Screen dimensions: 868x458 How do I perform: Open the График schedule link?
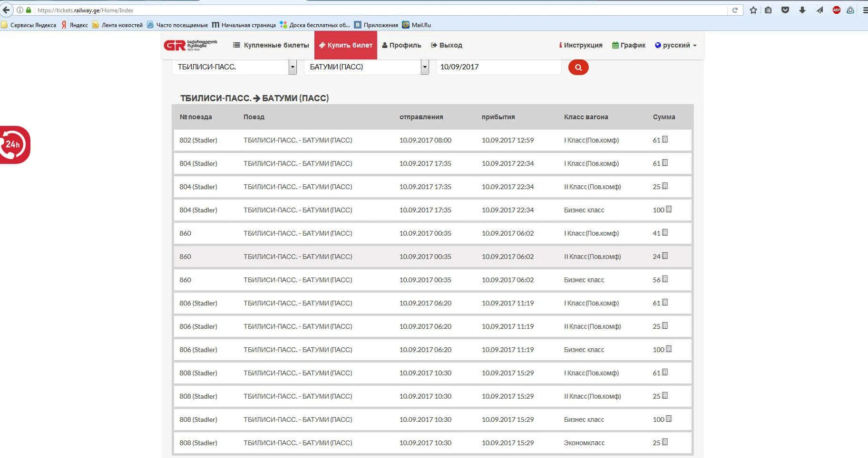pos(628,45)
